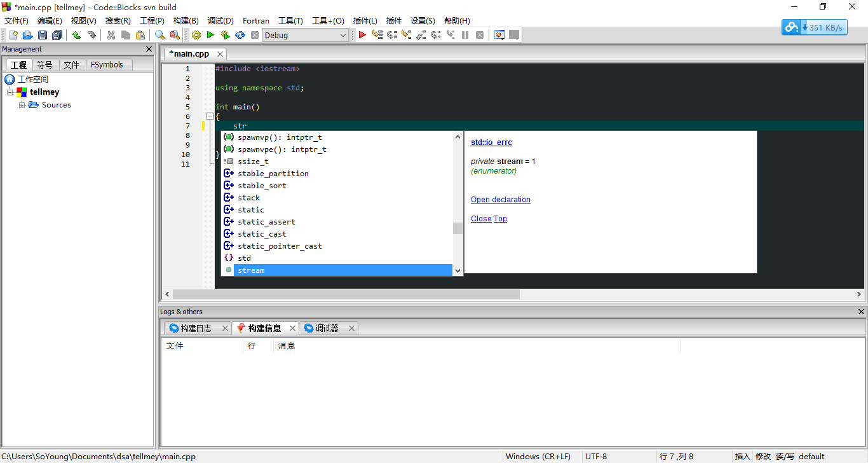868x463 pixels.
Task: Click the Open declaration link
Action: tap(500, 200)
